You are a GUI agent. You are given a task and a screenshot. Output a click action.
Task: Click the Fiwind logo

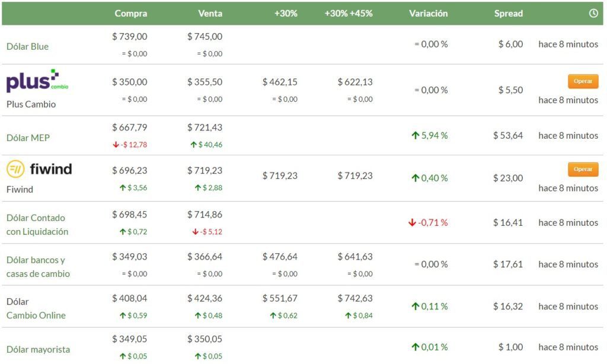pos(39,170)
